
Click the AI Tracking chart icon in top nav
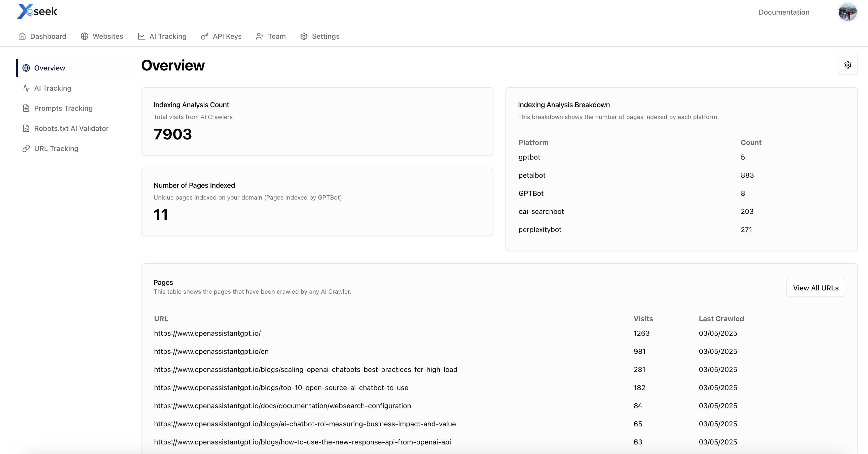point(141,36)
